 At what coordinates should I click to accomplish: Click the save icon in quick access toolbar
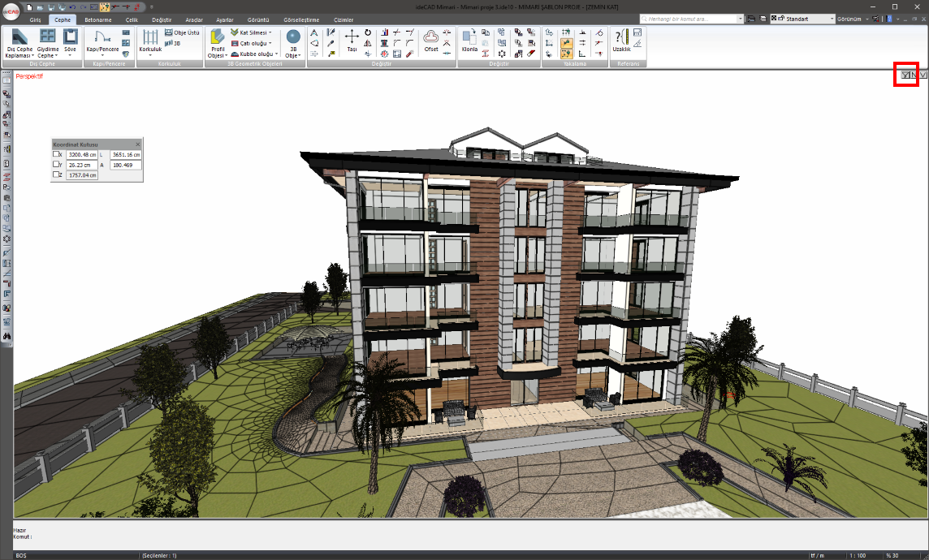51,7
